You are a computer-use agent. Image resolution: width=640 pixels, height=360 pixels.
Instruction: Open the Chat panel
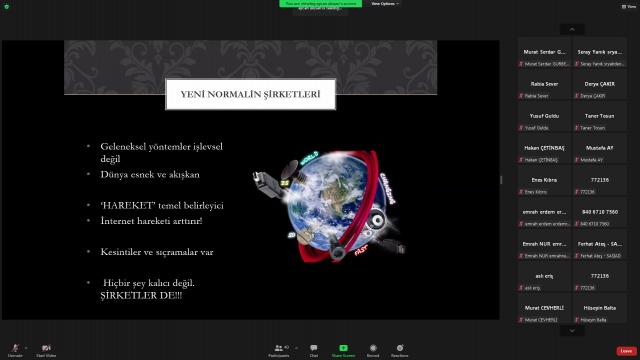point(313,350)
